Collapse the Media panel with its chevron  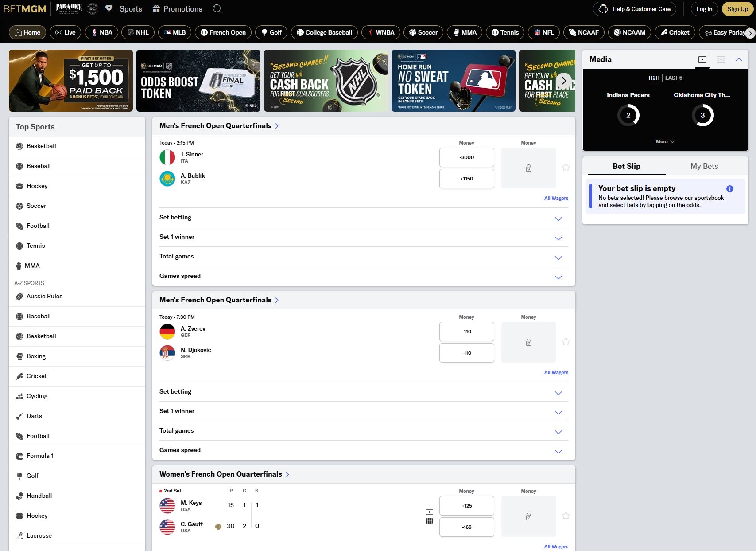coord(739,59)
